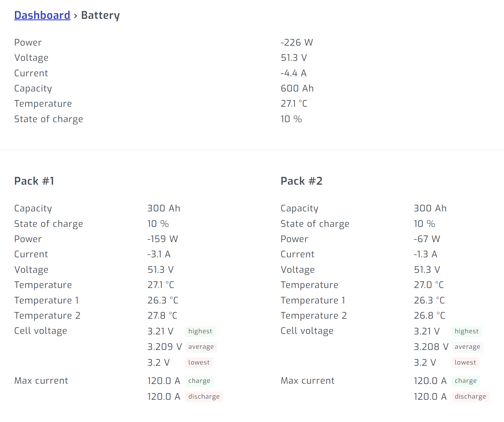
Task: Click the lowest badge in Pack #2
Action: (465, 363)
